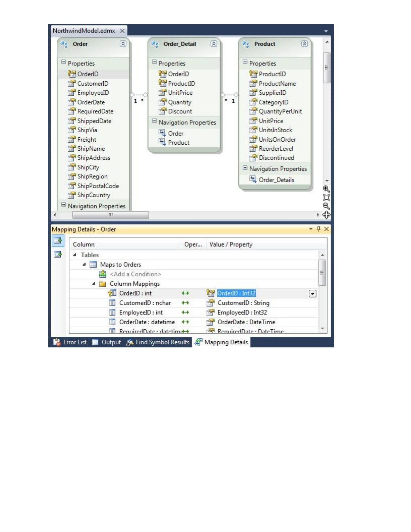Image resolution: width=411 pixels, height=532 pixels.
Task: Click the zoom in icon on designer
Action: [x=326, y=189]
